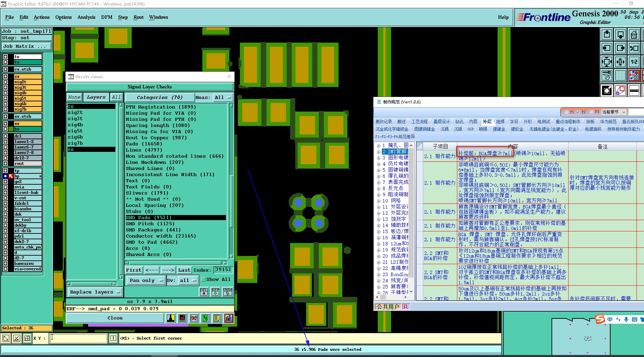Toggle visibility box of layer cs
644x357 pixels.
[x=5, y=76]
